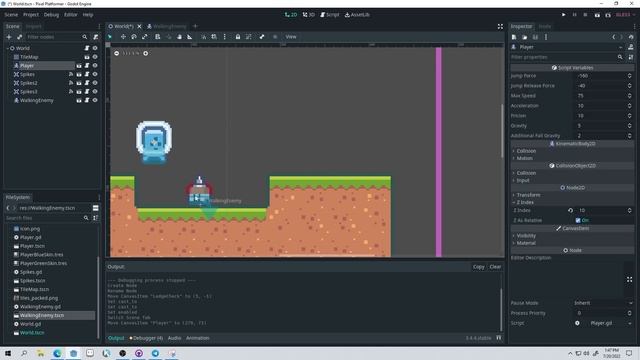
Task: Select the Move Mode tool
Action: pos(123,37)
